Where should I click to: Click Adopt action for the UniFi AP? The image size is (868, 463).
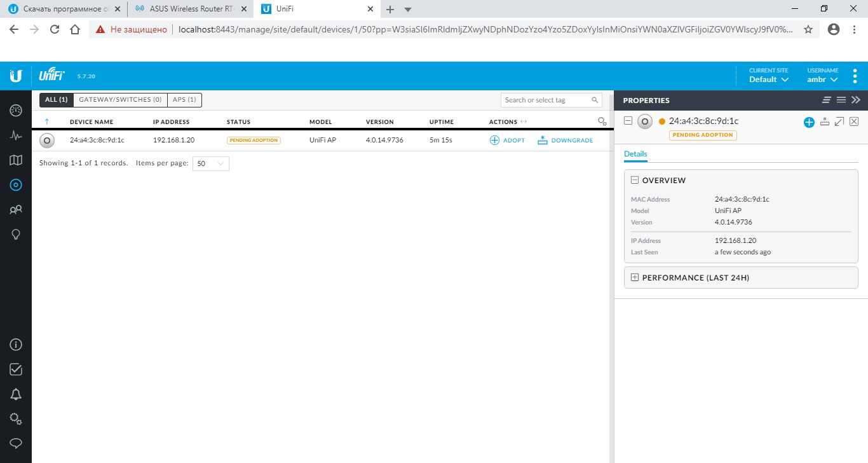click(x=507, y=141)
